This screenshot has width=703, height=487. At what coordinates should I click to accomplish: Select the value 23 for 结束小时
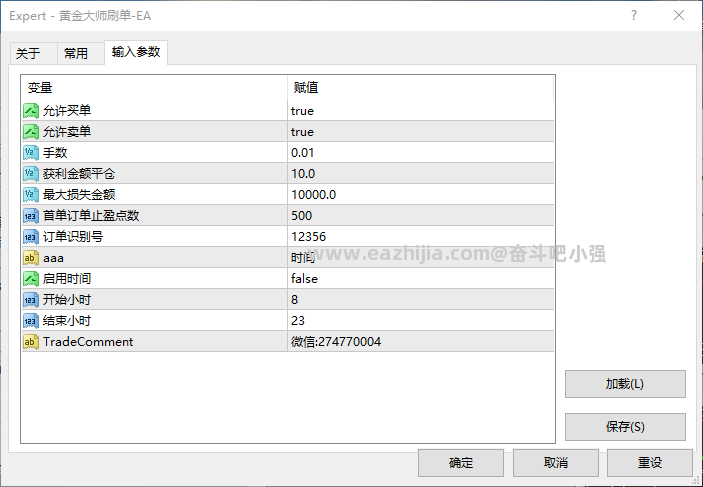pos(298,321)
